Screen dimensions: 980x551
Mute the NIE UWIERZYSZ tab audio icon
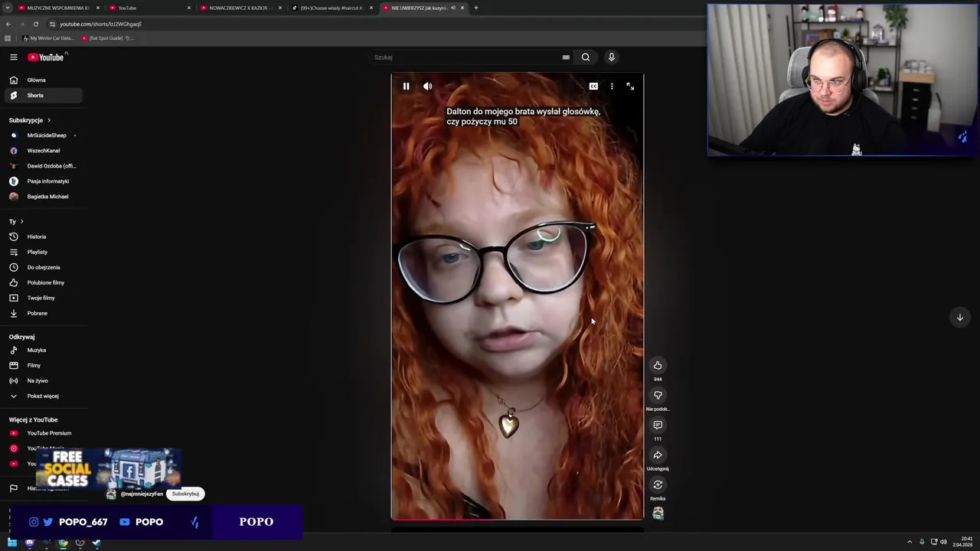tap(452, 8)
